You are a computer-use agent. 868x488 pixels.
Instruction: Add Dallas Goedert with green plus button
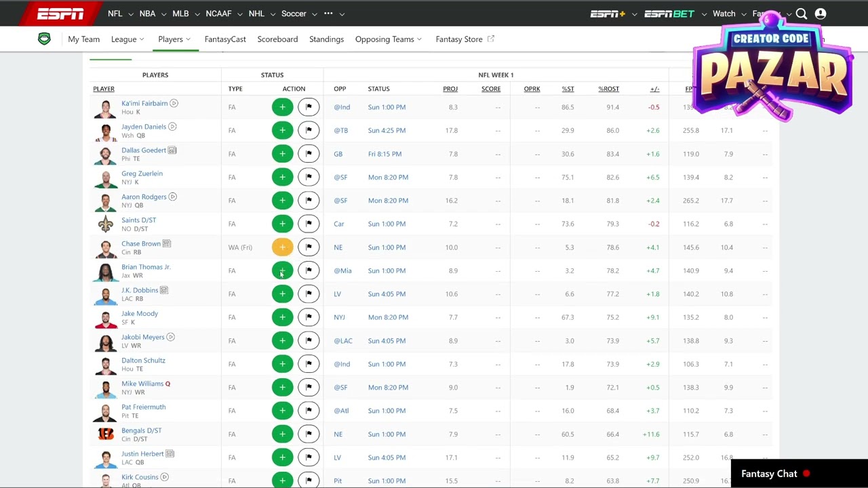point(282,154)
